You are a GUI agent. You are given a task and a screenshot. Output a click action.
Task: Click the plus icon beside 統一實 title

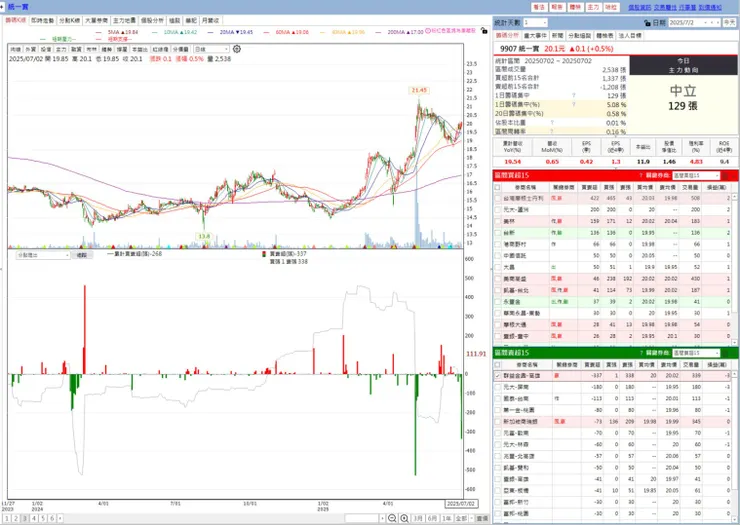(2, 7)
